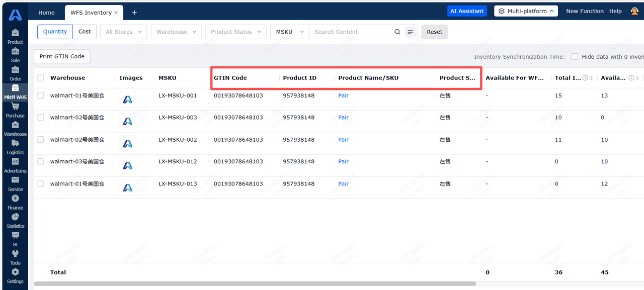
Task: Enable Hide data with 0 inventory checkbox
Action: coord(575,57)
